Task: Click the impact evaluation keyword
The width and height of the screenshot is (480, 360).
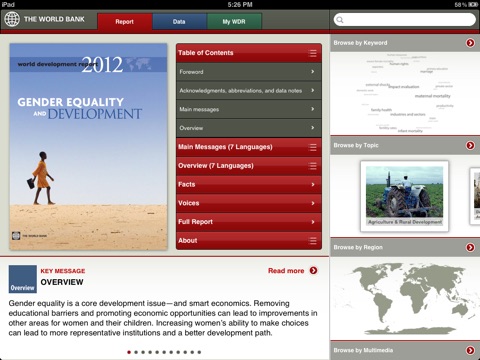Action: click(404, 87)
